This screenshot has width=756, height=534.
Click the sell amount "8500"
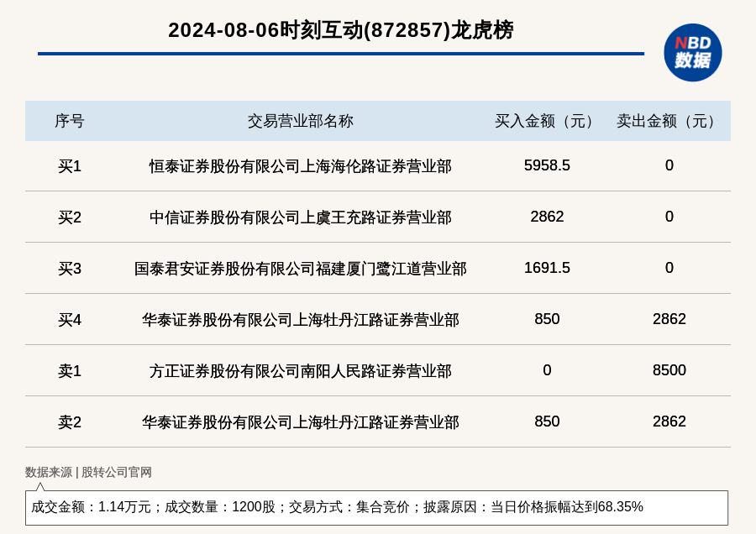[x=669, y=370]
